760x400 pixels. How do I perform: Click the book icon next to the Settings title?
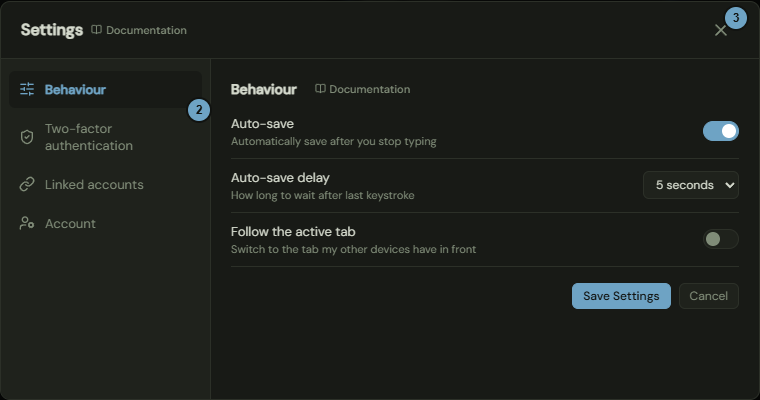tap(96, 30)
